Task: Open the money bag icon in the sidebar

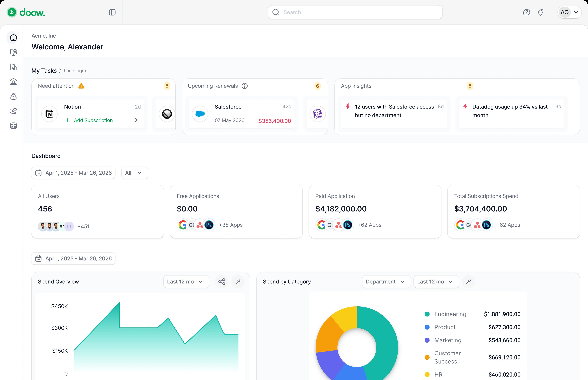Action: click(x=13, y=96)
